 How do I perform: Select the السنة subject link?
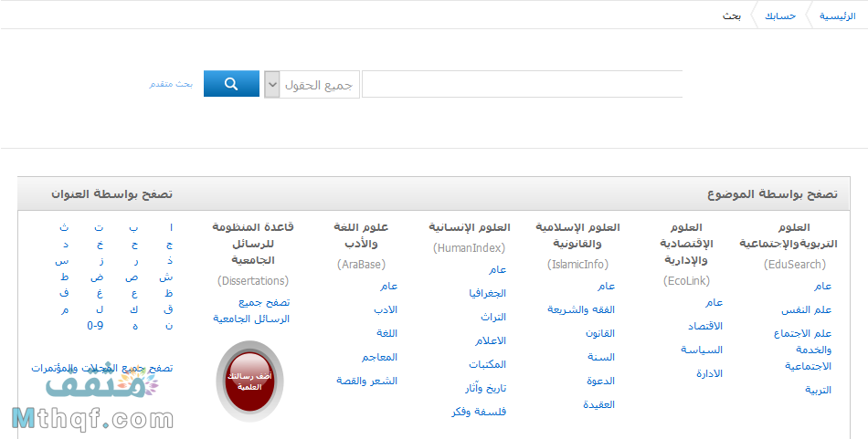(x=601, y=357)
